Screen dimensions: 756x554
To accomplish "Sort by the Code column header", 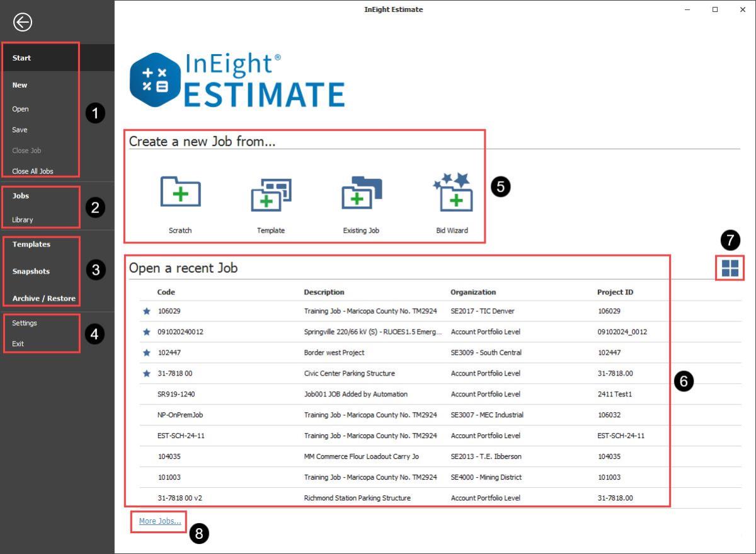I will [166, 292].
